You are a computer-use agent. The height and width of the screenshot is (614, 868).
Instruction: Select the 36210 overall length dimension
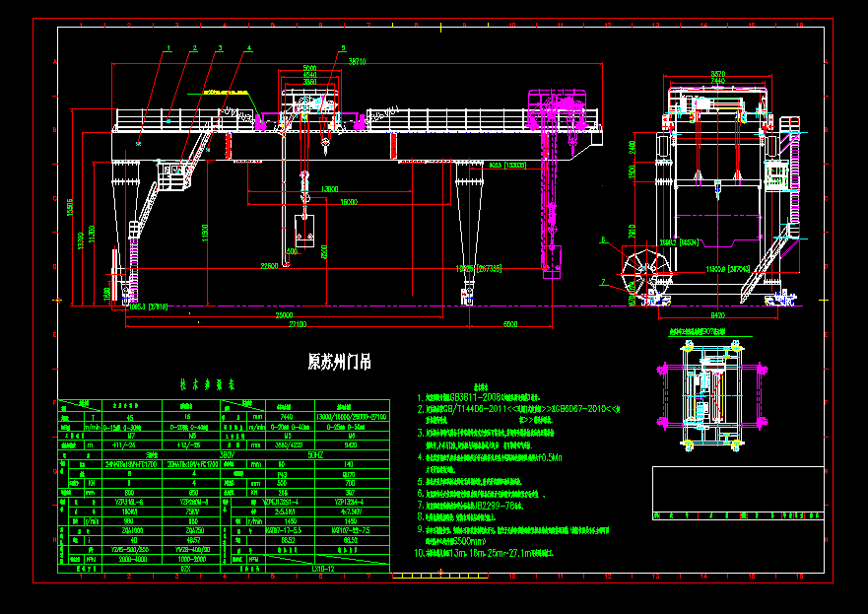click(356, 59)
